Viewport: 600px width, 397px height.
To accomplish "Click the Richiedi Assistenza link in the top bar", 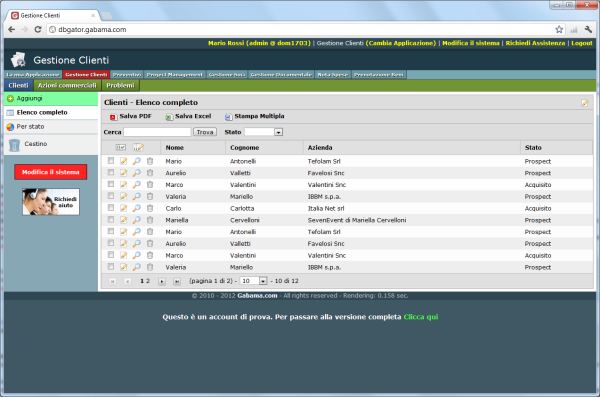I will (535, 43).
